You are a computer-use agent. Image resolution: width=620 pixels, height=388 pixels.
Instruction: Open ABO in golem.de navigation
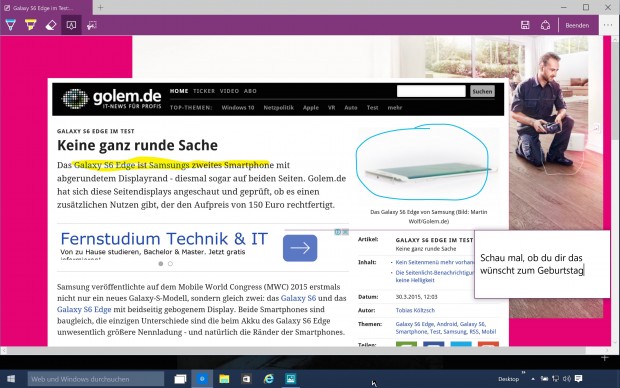[250, 91]
